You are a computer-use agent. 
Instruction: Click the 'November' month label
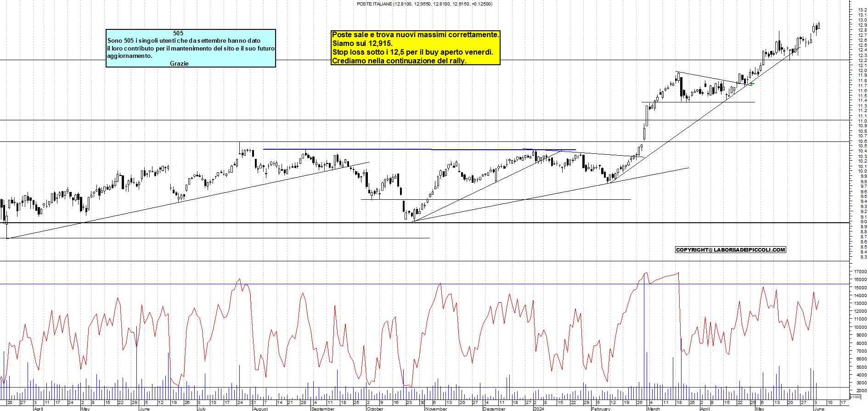pyautogui.click(x=436, y=409)
